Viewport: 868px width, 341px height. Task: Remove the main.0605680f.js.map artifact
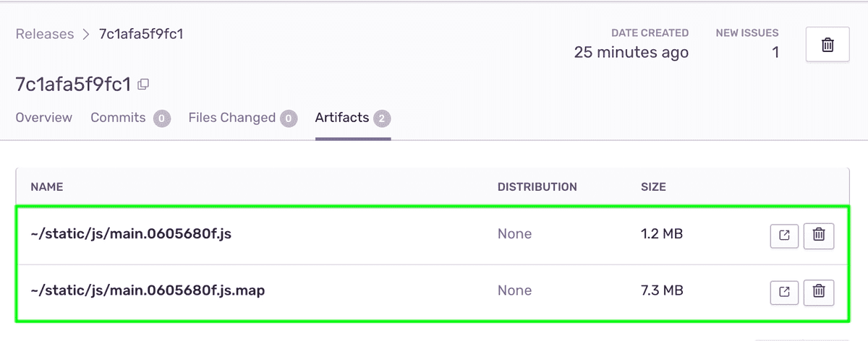819,291
